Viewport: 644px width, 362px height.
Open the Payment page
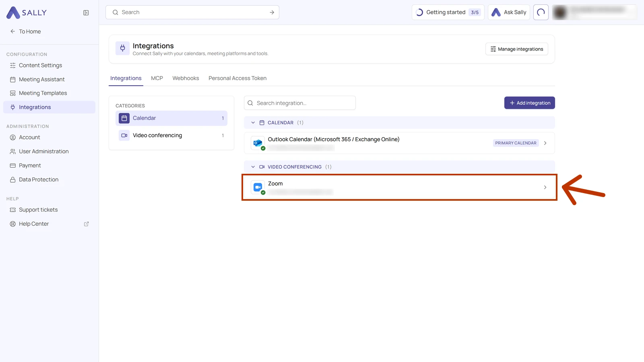tap(49, 165)
